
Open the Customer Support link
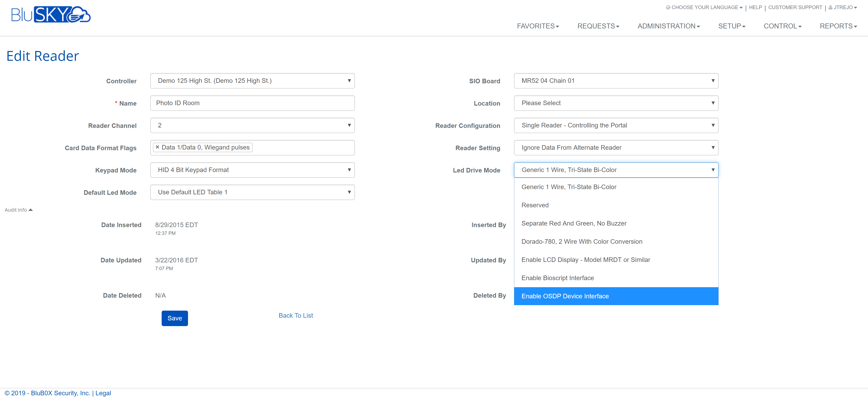tap(795, 8)
